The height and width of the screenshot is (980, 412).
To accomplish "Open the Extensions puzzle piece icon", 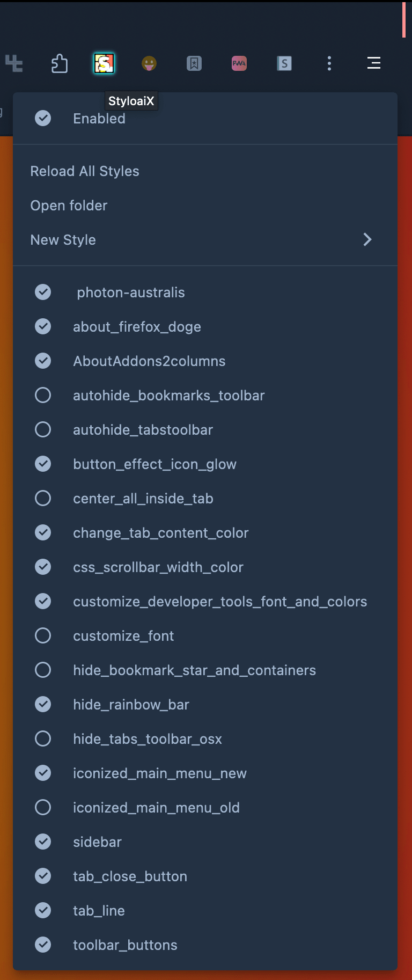I will click(x=60, y=63).
